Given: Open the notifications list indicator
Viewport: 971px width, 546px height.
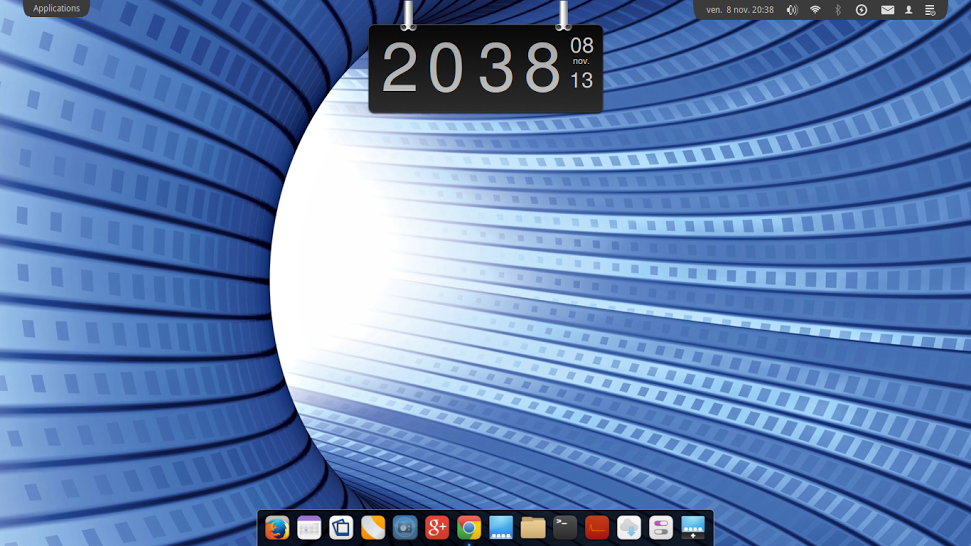Looking at the screenshot, I should (x=930, y=10).
